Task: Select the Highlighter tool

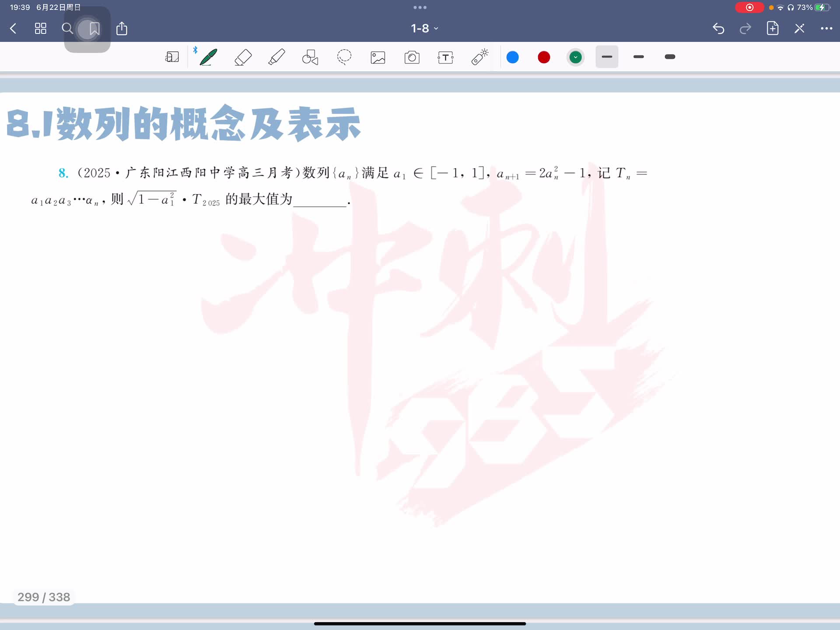Action: tap(276, 57)
